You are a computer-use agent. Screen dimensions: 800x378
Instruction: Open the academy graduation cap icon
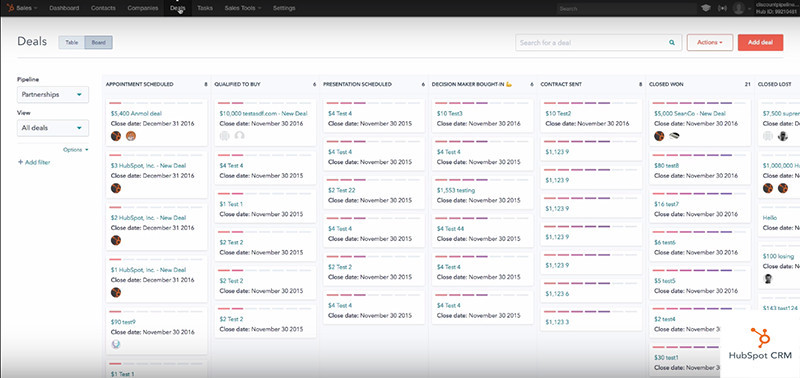[x=706, y=8]
